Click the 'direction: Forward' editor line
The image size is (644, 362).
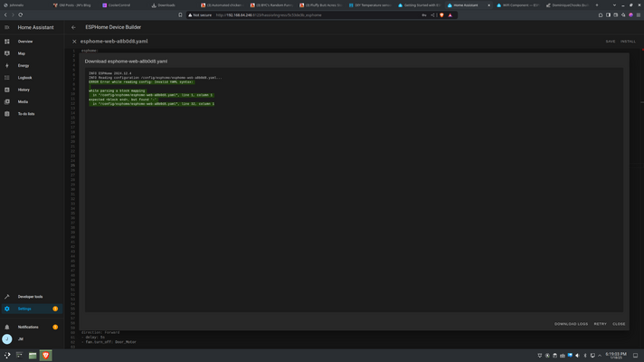100,332
